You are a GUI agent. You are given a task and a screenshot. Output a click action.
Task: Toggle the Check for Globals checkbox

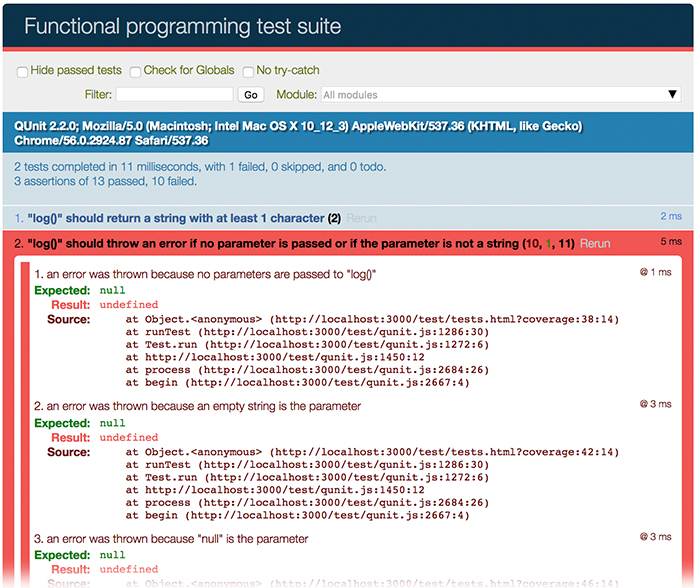(135, 71)
